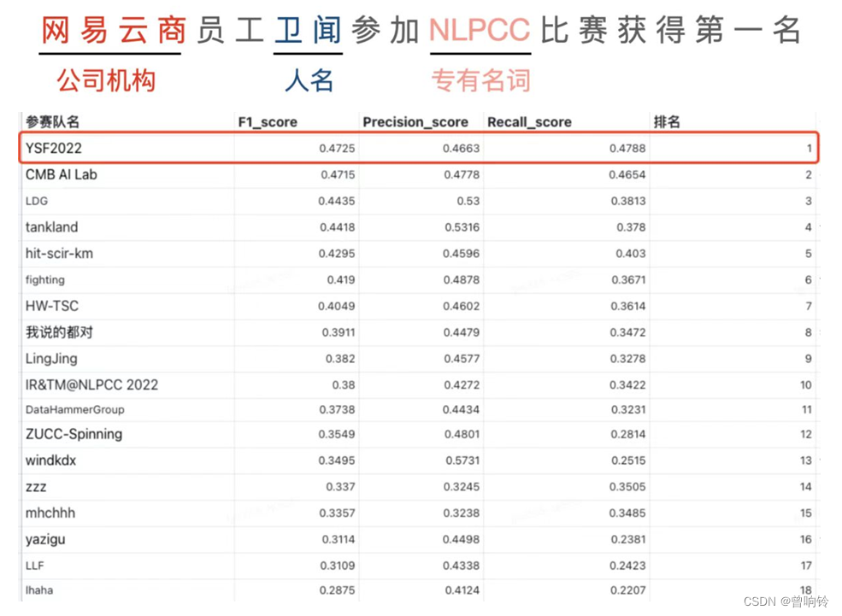The width and height of the screenshot is (842, 616).
Task: Click the 公司机构 label
Action: [106, 80]
